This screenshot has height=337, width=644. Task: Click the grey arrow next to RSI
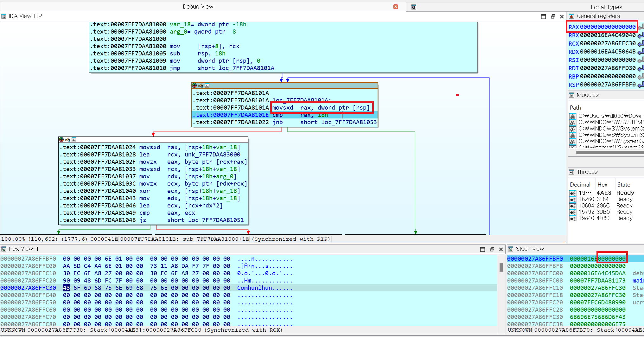tap(641, 60)
